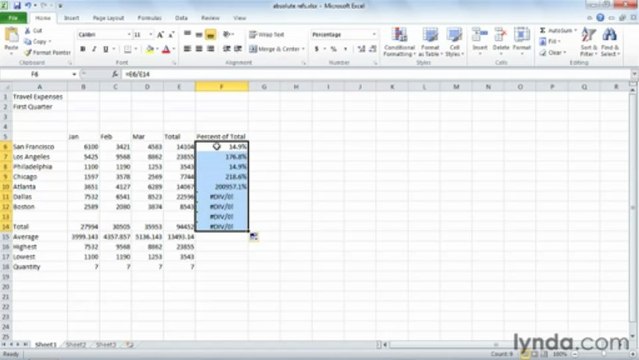Toggle Top Align in Alignment group
The image size is (639, 360).
[x=187, y=35]
